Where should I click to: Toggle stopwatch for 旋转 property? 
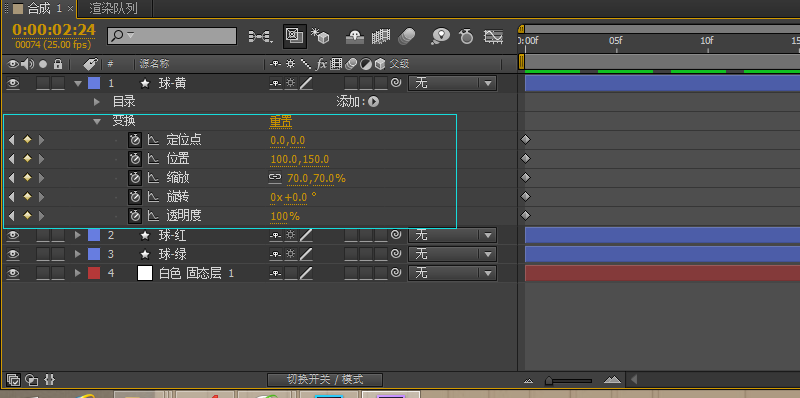pyautogui.click(x=135, y=197)
